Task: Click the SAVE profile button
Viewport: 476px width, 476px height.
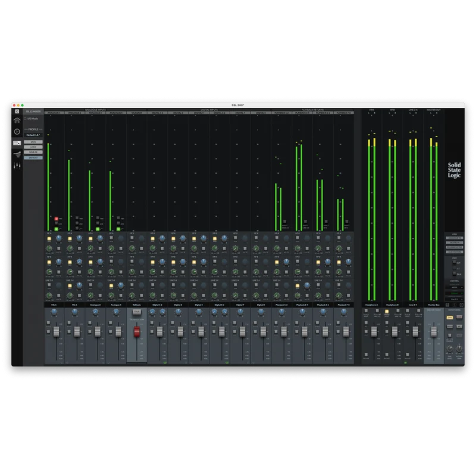Action: [33, 142]
